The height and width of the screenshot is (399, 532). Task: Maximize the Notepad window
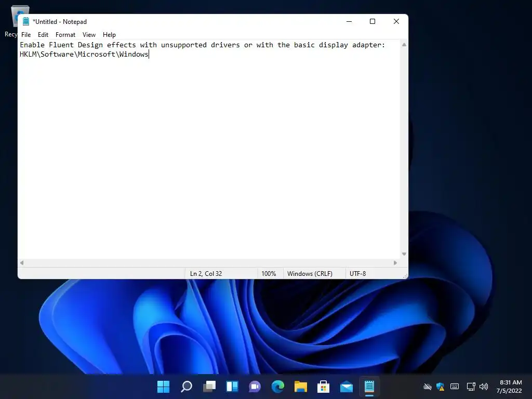(x=373, y=21)
